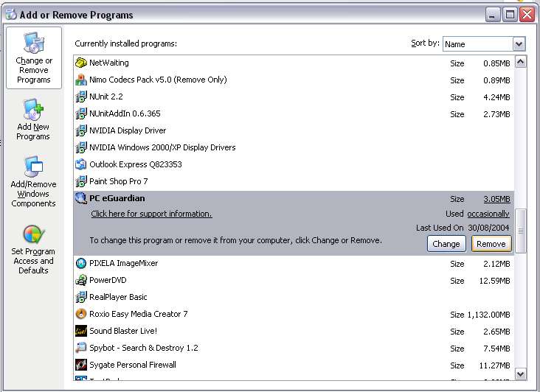Select the Sygate Personal Firewall icon

(81, 365)
